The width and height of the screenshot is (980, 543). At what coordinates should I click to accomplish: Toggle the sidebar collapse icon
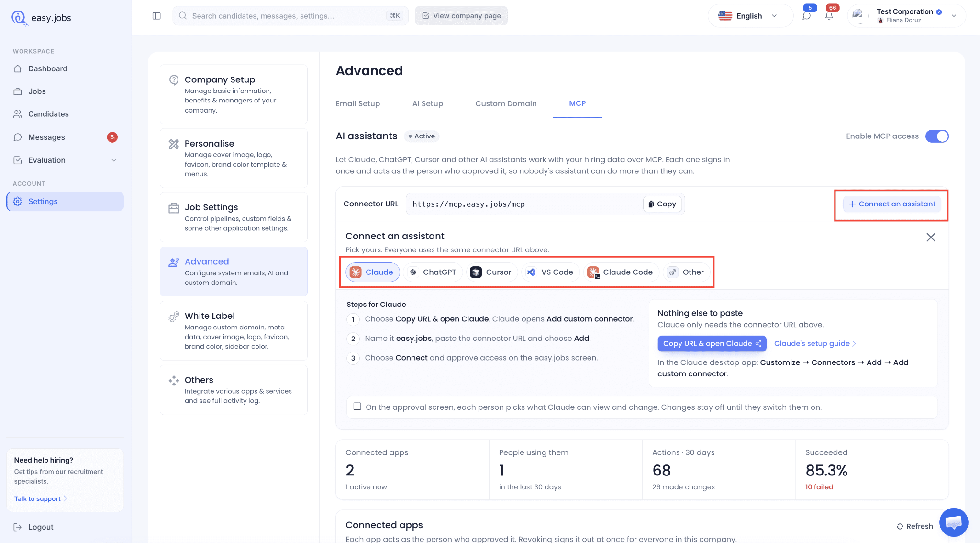156,16
